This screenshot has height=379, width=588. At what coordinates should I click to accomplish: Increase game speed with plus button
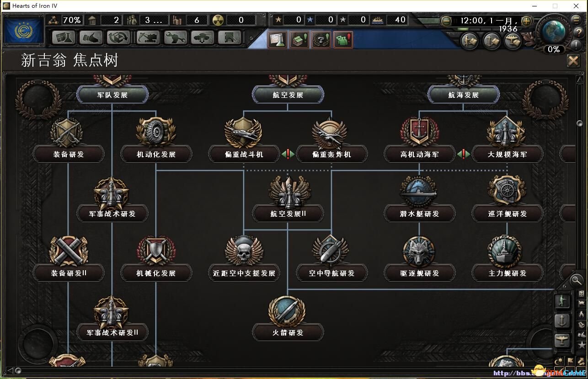click(x=526, y=21)
